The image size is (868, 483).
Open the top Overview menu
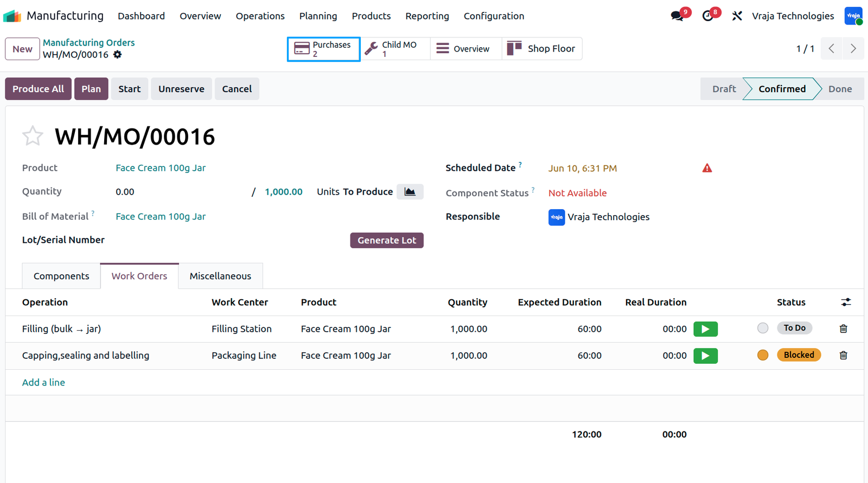(200, 16)
